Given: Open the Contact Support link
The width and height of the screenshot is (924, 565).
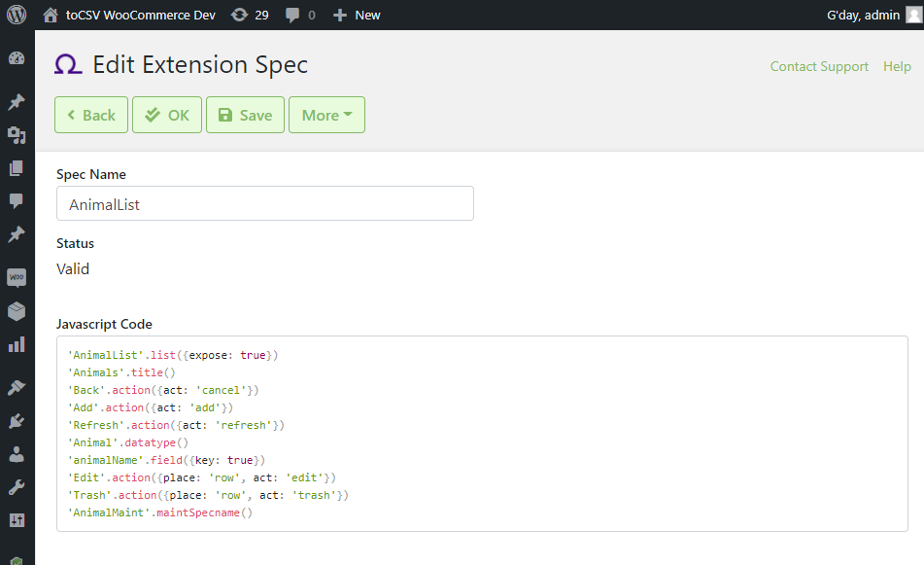Looking at the screenshot, I should coord(819,66).
